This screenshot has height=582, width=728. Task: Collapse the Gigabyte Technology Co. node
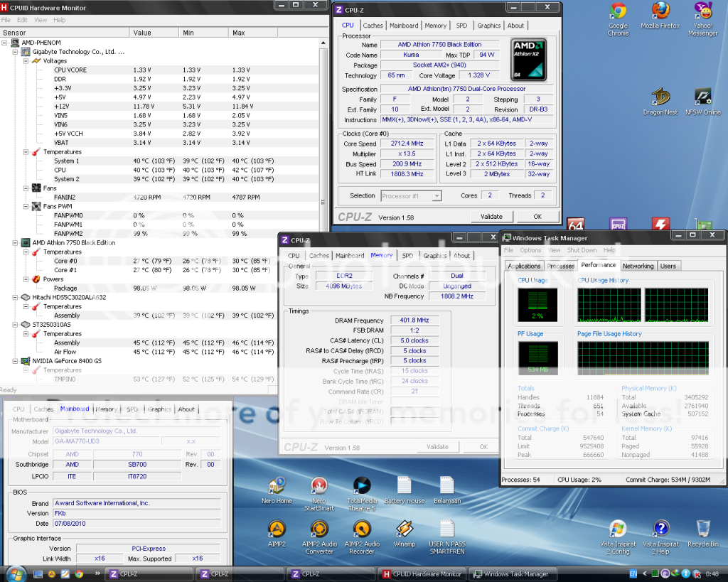(16, 52)
